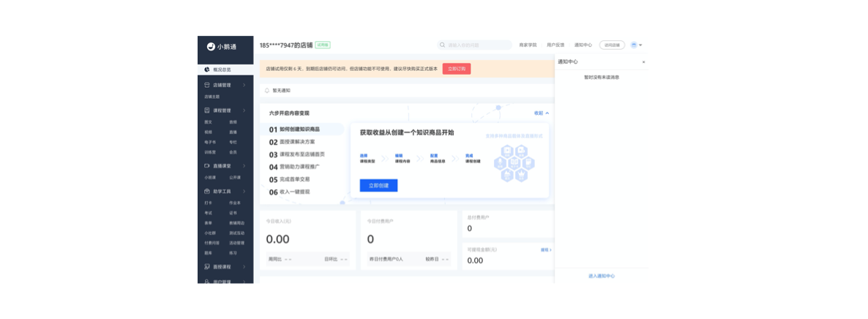
Task: Open 小社群 under 助学工具
Action: [210, 233]
